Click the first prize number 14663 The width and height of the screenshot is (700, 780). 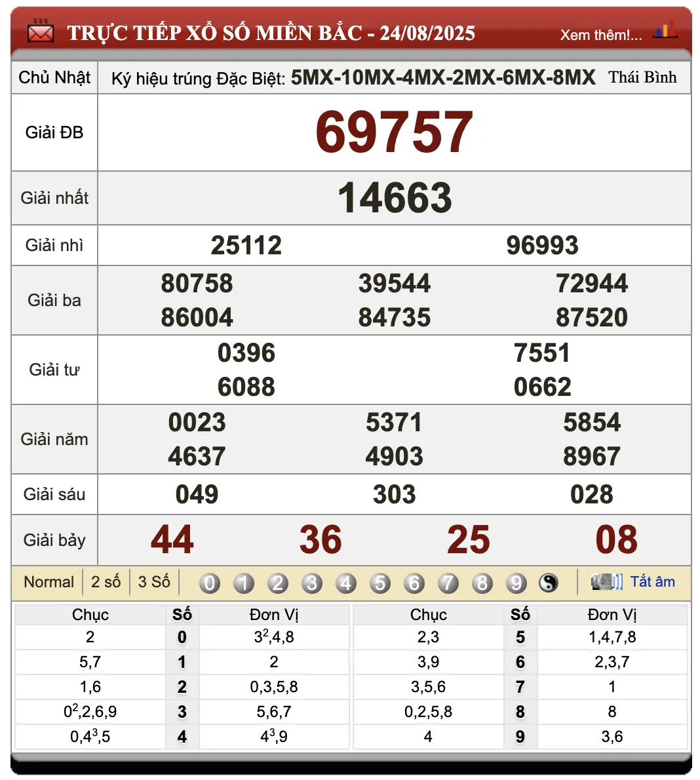pos(394,198)
